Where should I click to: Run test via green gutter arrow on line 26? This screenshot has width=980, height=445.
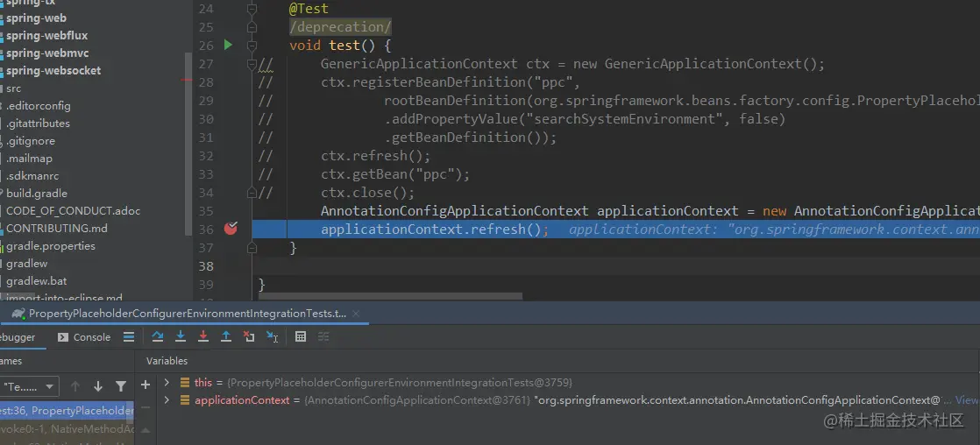(228, 45)
